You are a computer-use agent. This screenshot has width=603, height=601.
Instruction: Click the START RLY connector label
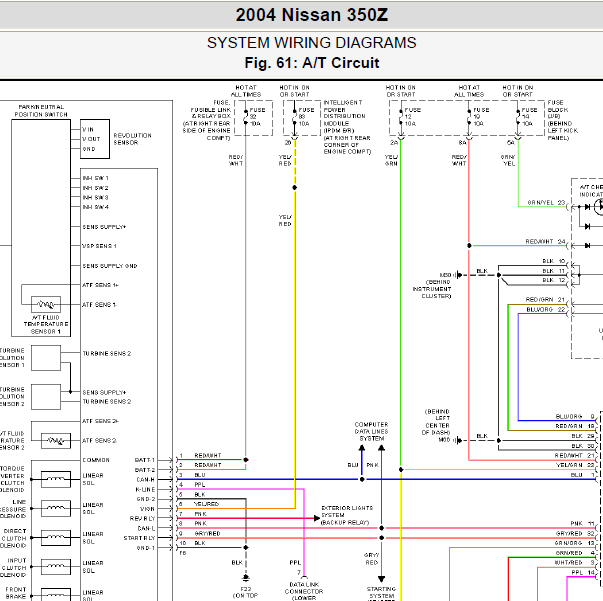coord(139,538)
